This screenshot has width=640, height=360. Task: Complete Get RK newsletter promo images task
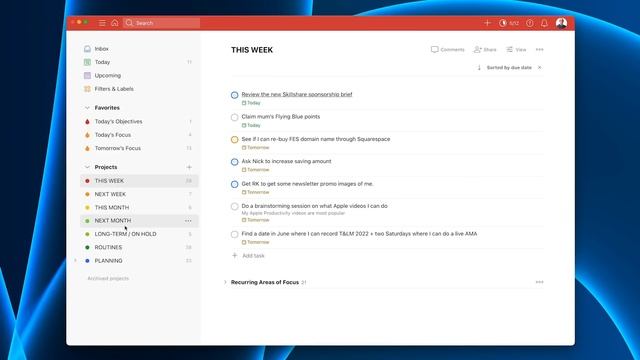click(234, 184)
